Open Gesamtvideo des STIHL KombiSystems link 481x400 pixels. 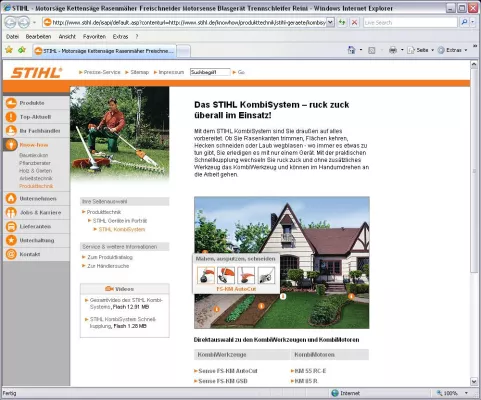coord(126,303)
